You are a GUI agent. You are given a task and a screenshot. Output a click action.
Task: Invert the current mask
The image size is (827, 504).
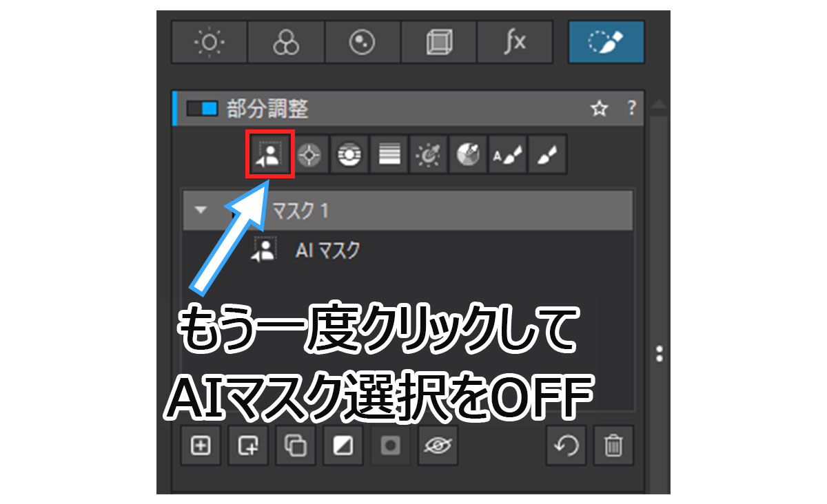coord(343,445)
